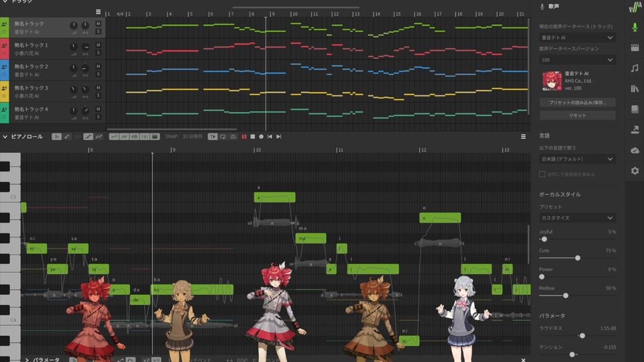Image resolution: width=644 pixels, height=362 pixels.
Task: Solo the first 無名トラック
Action: click(98, 32)
